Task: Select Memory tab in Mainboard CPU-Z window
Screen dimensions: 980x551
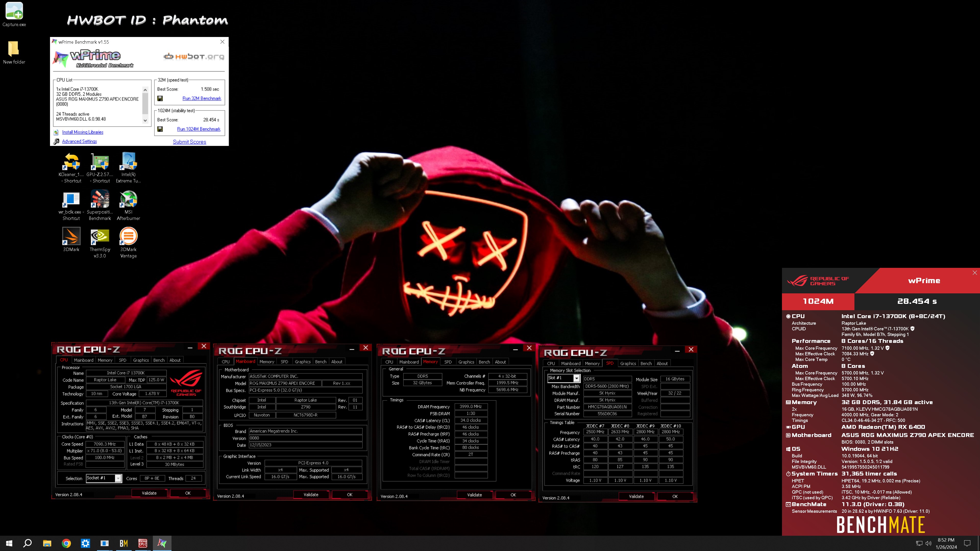Action: pyautogui.click(x=267, y=362)
